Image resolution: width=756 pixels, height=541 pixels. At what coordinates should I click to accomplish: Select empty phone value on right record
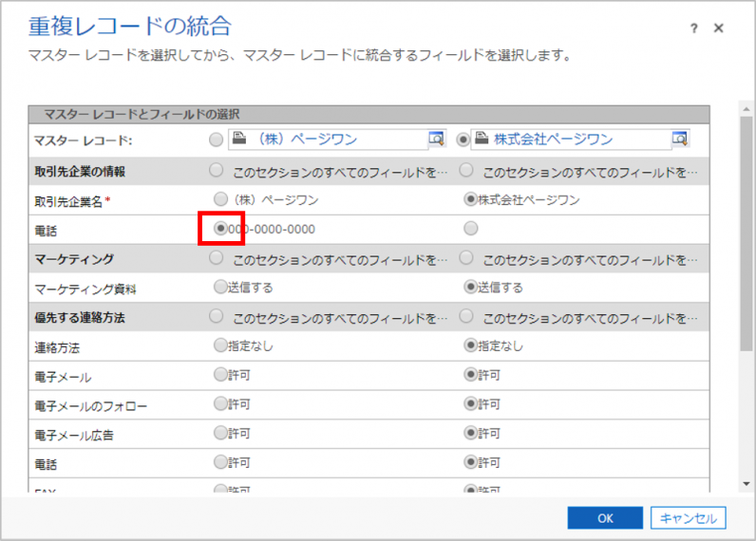(x=470, y=229)
